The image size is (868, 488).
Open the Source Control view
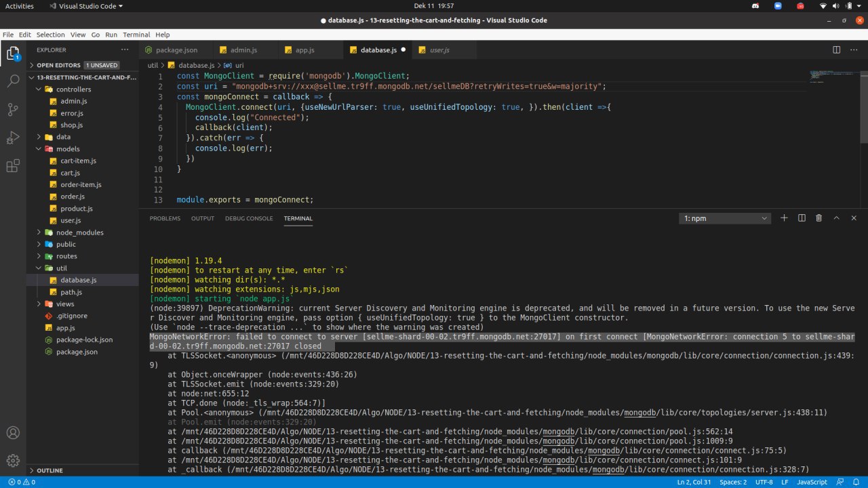click(x=13, y=109)
